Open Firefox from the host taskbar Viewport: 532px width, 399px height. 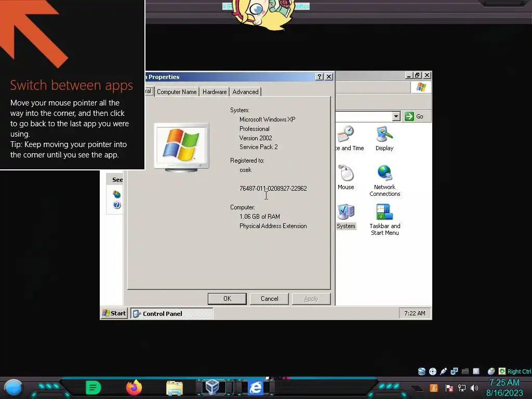(x=134, y=388)
